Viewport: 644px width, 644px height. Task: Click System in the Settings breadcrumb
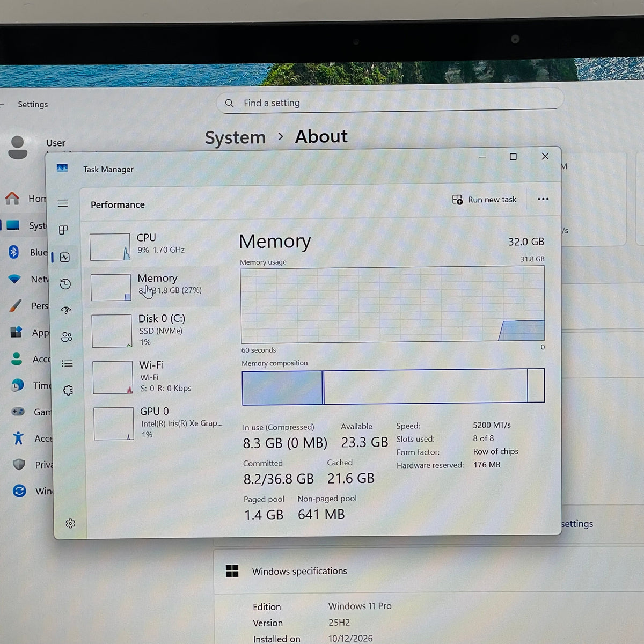(235, 137)
